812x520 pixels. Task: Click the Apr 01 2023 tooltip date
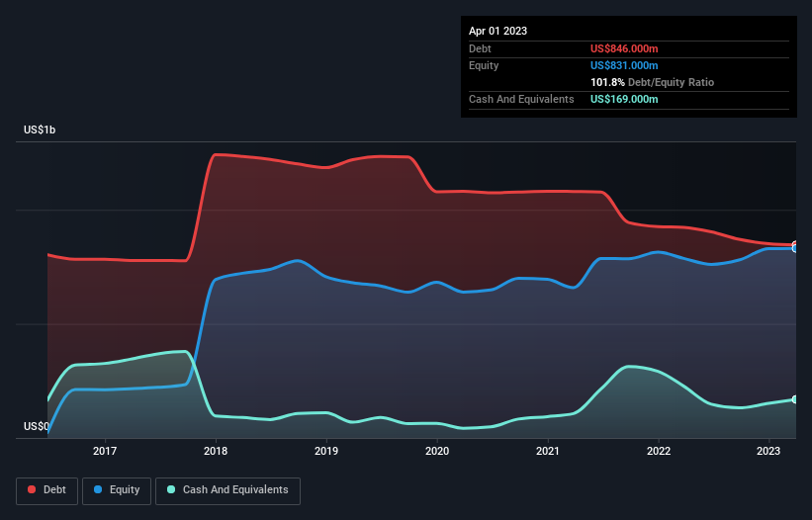tap(497, 31)
